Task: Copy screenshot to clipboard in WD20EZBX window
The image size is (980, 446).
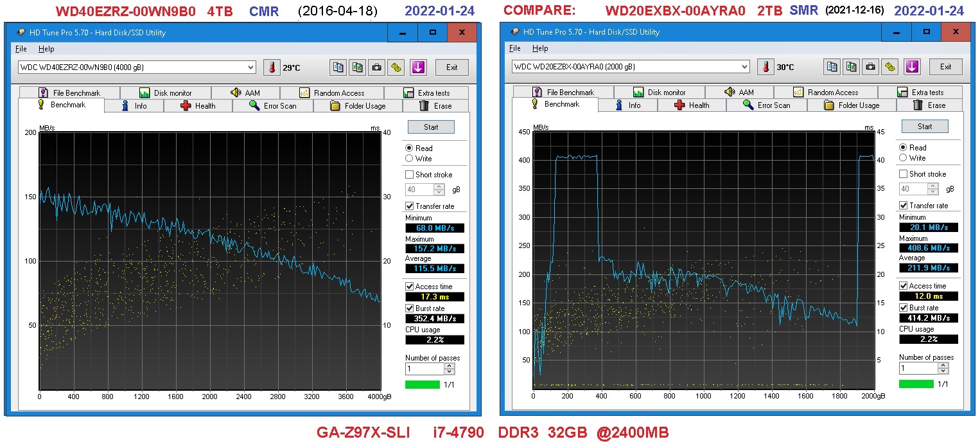Action: 852,67
